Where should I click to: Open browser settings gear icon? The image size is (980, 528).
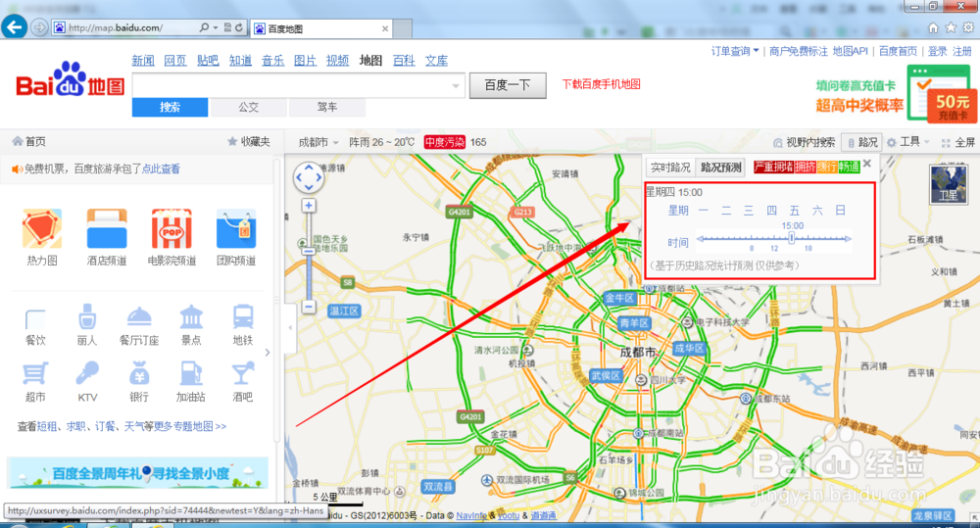tap(968, 27)
